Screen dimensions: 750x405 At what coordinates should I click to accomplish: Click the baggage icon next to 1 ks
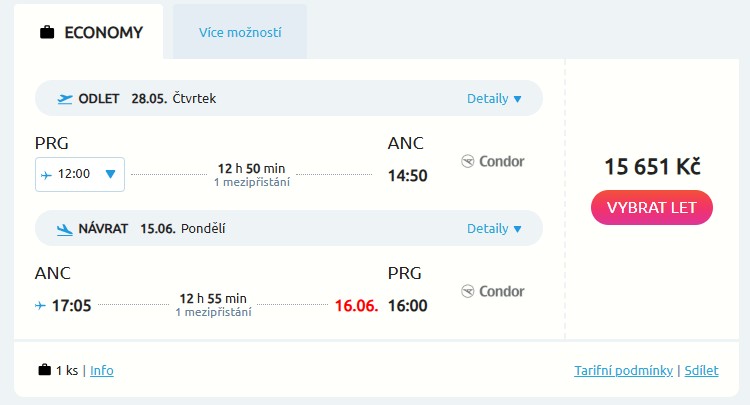tap(44, 370)
